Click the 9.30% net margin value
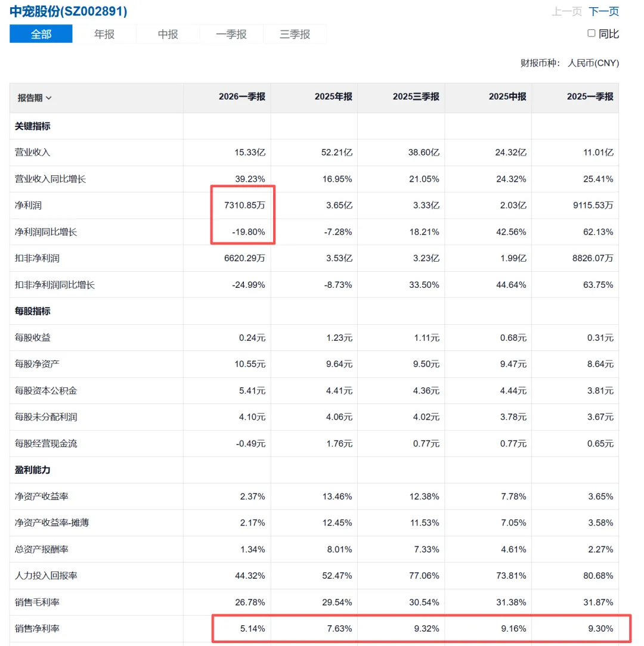The height and width of the screenshot is (646, 644). [x=600, y=629]
